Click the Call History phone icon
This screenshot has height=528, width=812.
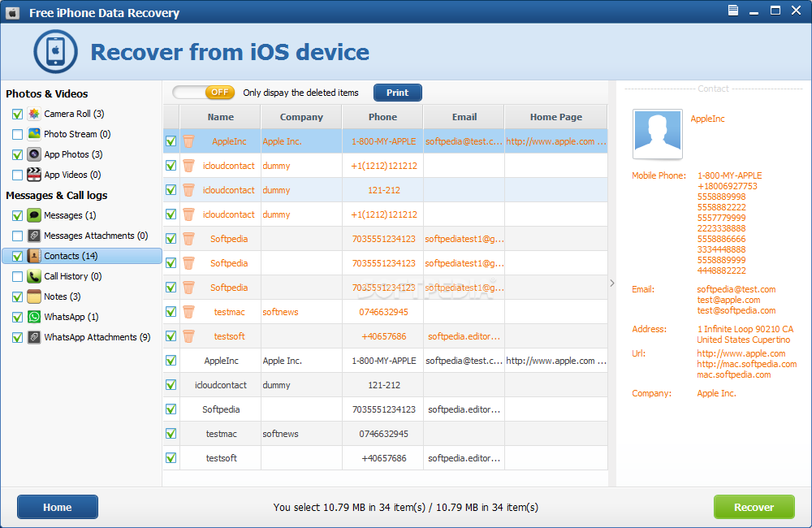[34, 276]
